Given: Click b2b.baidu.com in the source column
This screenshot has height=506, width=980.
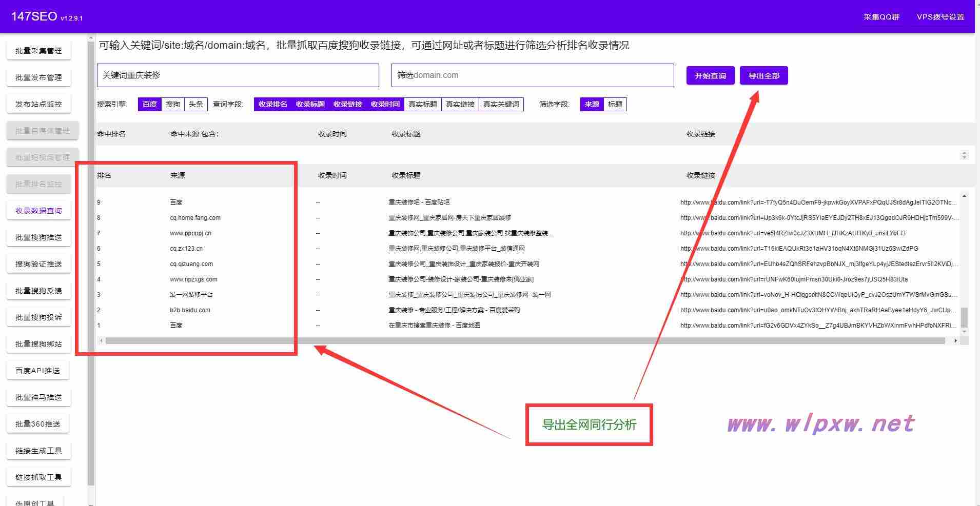Looking at the screenshot, I should click(x=190, y=310).
